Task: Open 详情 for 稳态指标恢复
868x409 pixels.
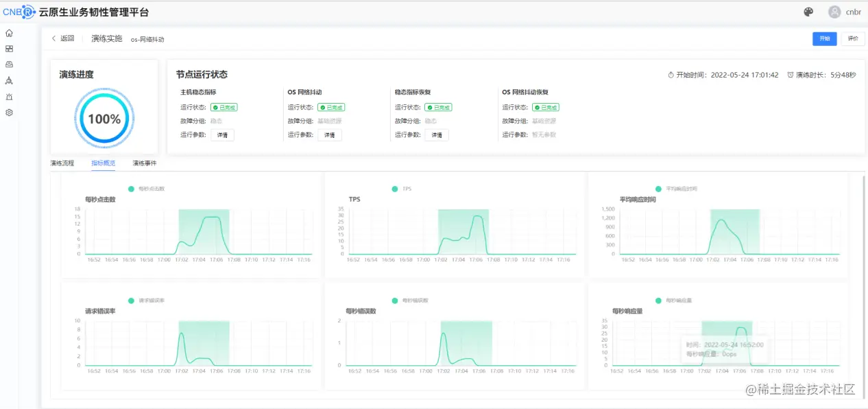Action: point(437,135)
